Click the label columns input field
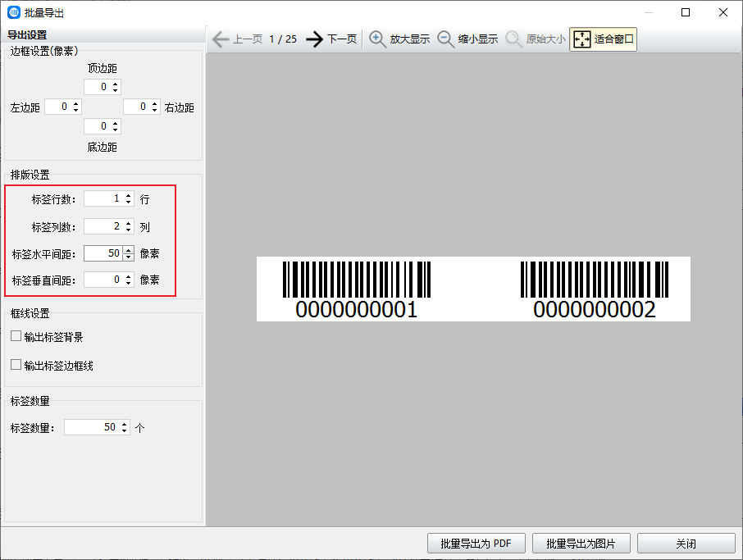Viewport: 743px width, 560px height. coord(103,226)
